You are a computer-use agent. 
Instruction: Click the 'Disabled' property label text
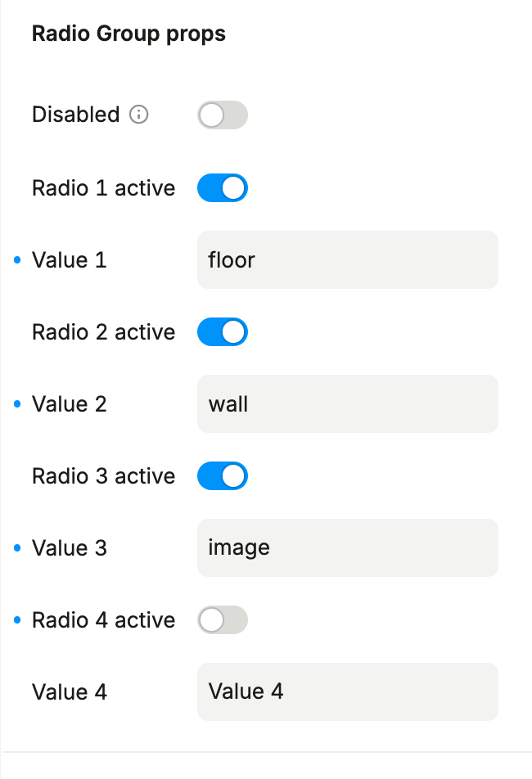75,115
